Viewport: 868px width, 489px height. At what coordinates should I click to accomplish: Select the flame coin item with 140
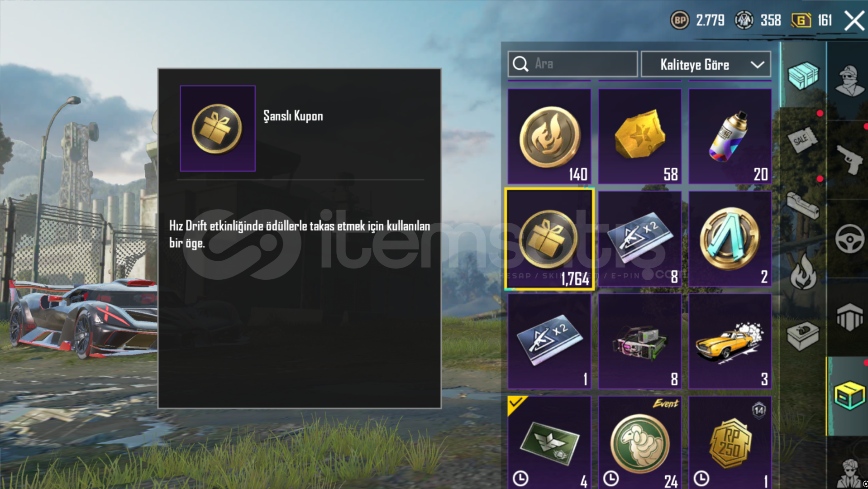[x=549, y=136]
